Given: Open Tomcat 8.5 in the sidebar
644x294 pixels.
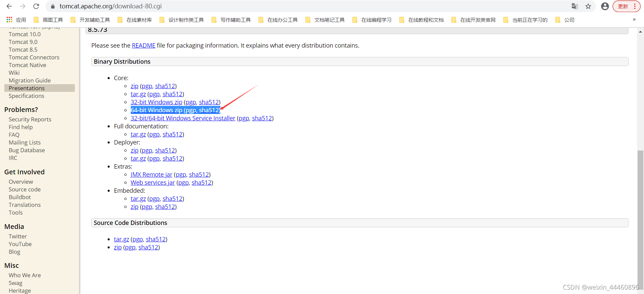Looking at the screenshot, I should click(x=23, y=50).
